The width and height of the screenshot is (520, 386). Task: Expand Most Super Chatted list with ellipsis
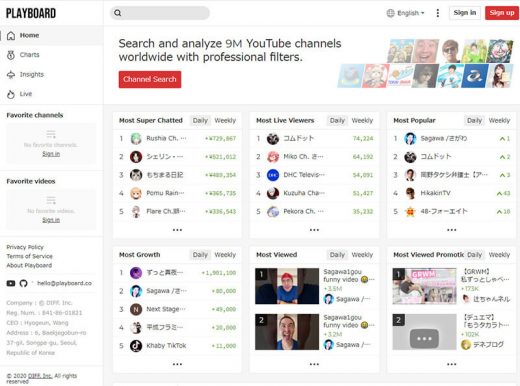pyautogui.click(x=177, y=230)
